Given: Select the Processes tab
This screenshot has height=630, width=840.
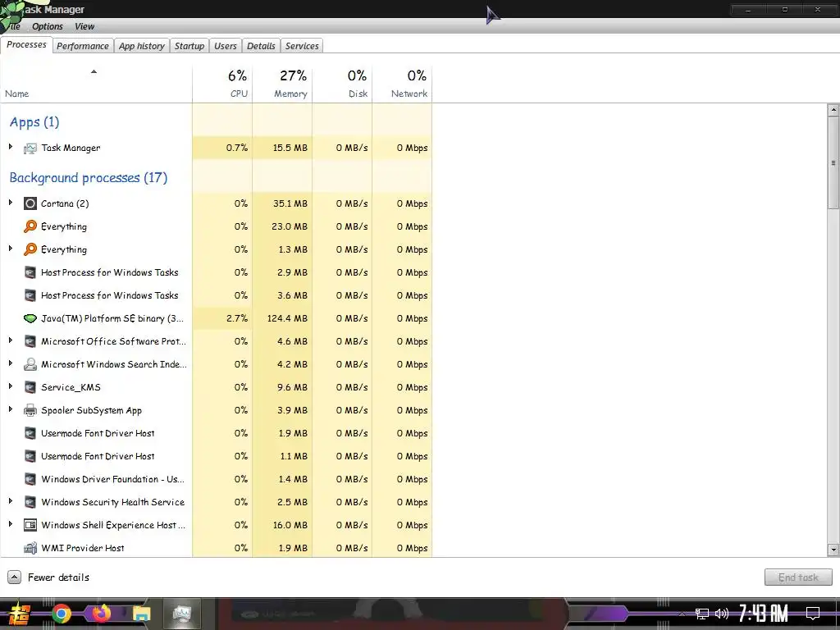Looking at the screenshot, I should 26,45.
